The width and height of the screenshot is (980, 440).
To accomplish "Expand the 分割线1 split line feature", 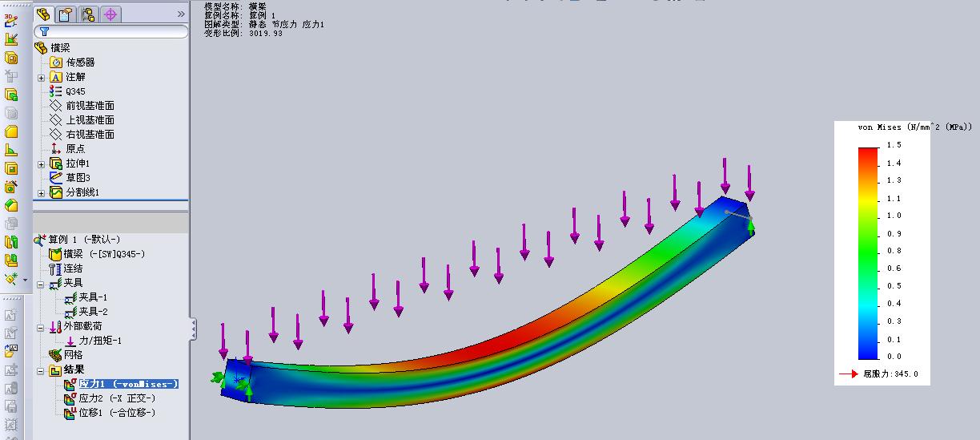I will pyautogui.click(x=42, y=193).
